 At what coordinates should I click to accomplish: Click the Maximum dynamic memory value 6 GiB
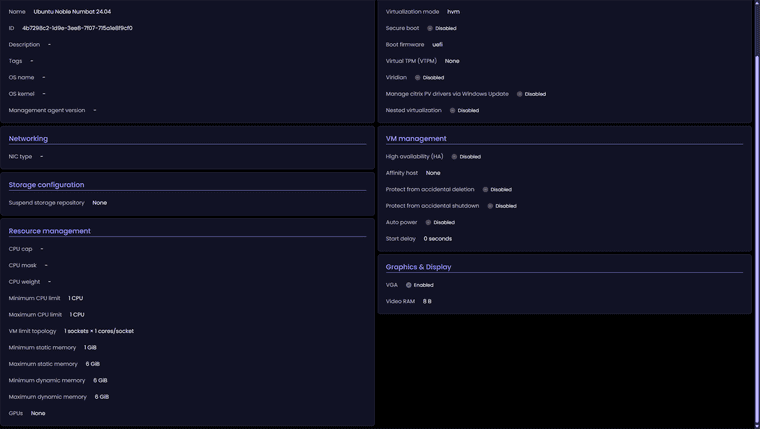[102, 397]
